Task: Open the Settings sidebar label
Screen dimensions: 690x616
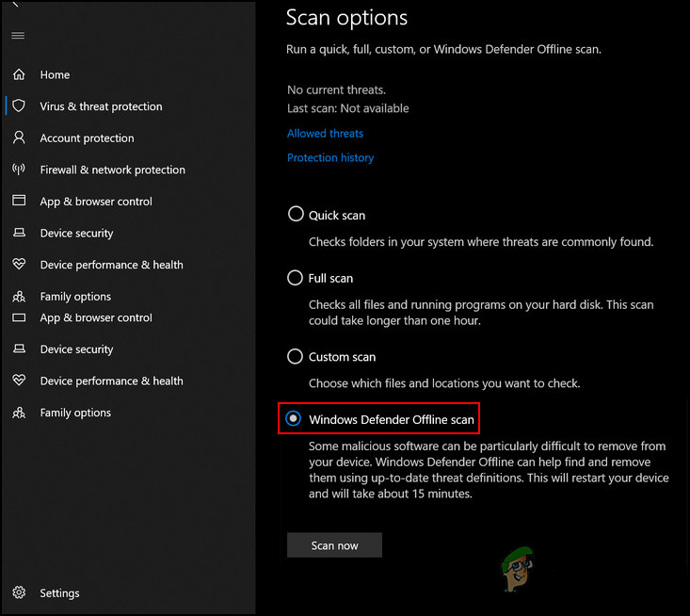Action: 59,593
